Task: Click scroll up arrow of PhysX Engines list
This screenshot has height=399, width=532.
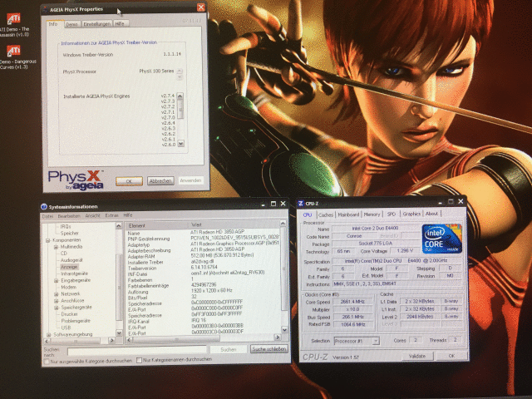Action: pyautogui.click(x=180, y=96)
